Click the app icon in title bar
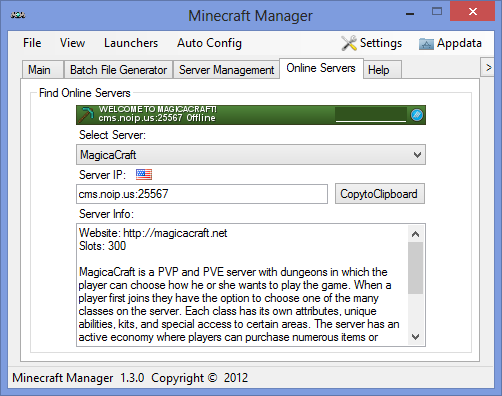 [x=18, y=15]
